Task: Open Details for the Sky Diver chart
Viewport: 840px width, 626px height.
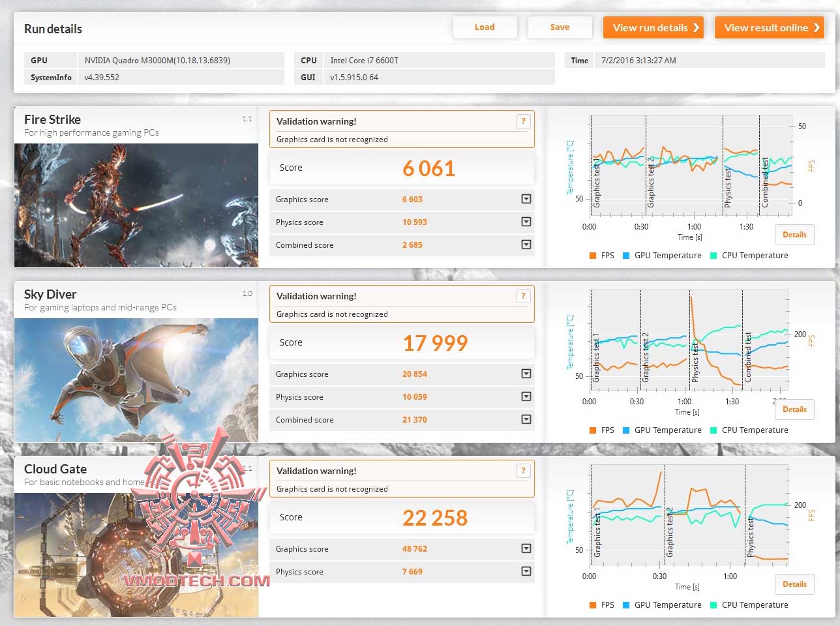Action: (x=794, y=410)
